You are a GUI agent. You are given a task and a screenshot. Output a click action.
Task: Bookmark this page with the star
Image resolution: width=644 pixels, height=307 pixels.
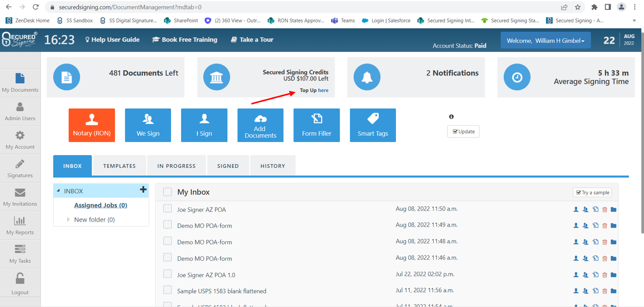(x=577, y=7)
